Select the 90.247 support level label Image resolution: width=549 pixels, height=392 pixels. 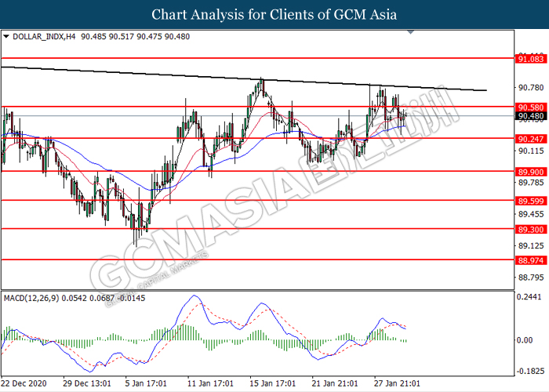coord(531,139)
